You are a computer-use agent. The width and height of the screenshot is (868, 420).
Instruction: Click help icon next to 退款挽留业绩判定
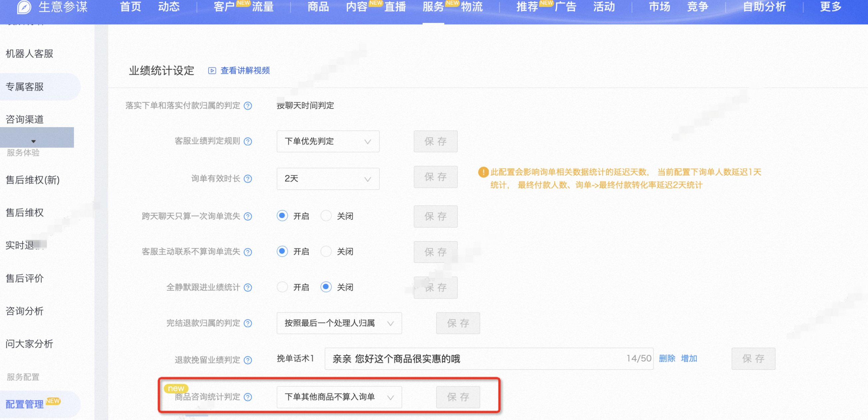[248, 360]
